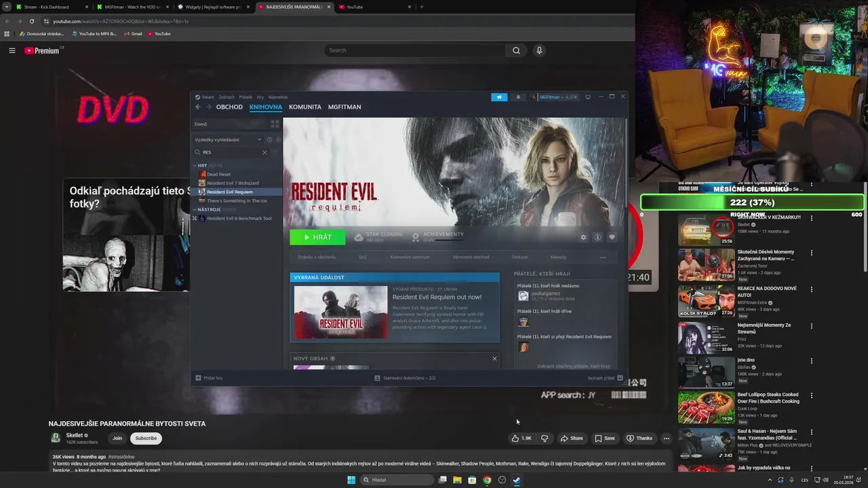Switch to KOMUNITA tab in Steam
Image resolution: width=868 pixels, height=488 pixels.
305,107
